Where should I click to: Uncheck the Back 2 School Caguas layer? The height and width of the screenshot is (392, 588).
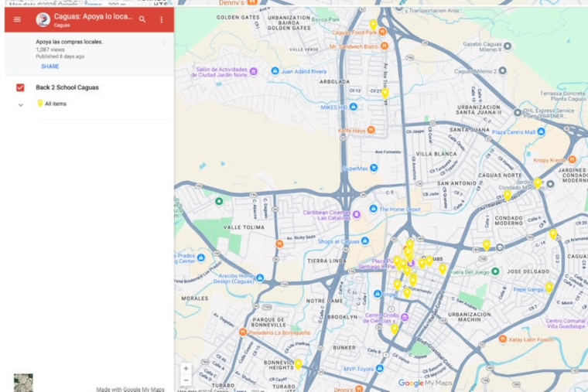pos(20,87)
